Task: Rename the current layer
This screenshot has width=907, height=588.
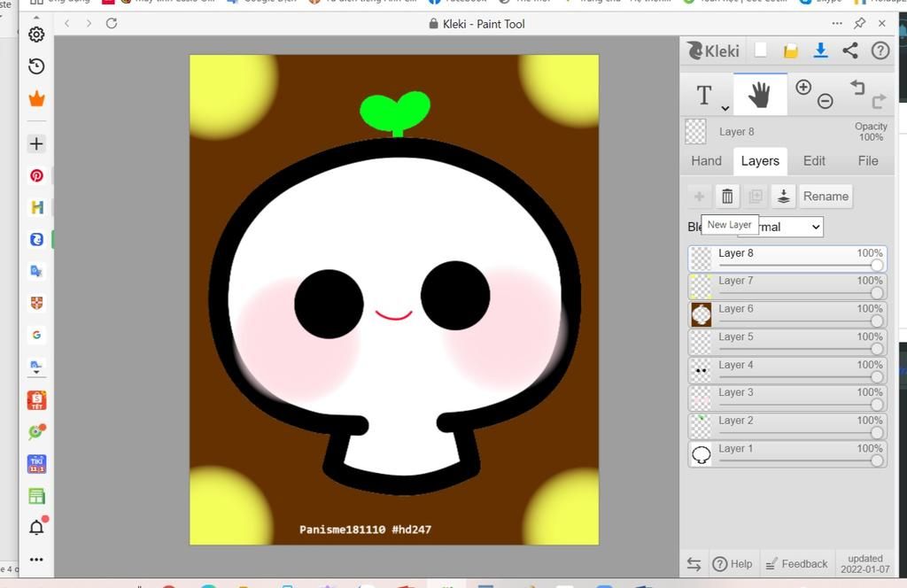Action: coord(826,197)
